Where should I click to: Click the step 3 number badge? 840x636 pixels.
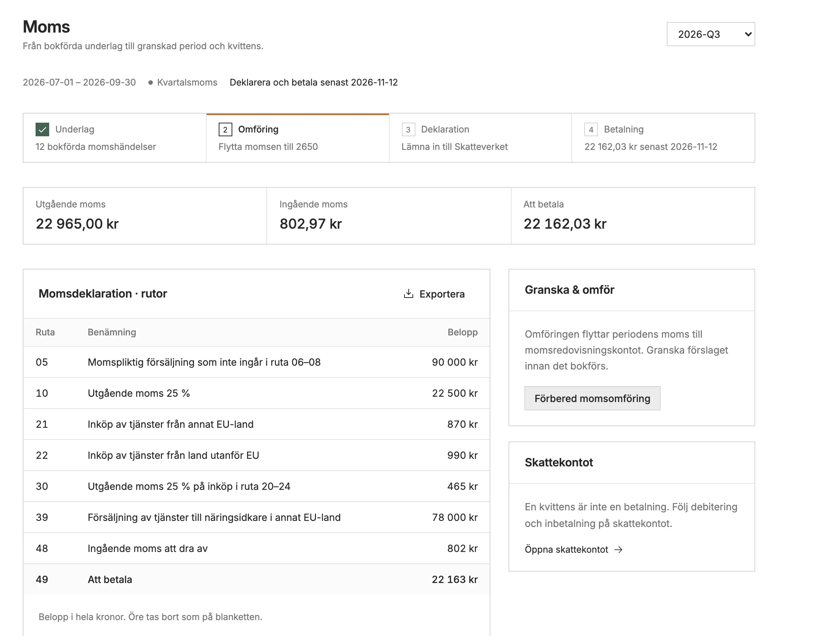point(408,129)
